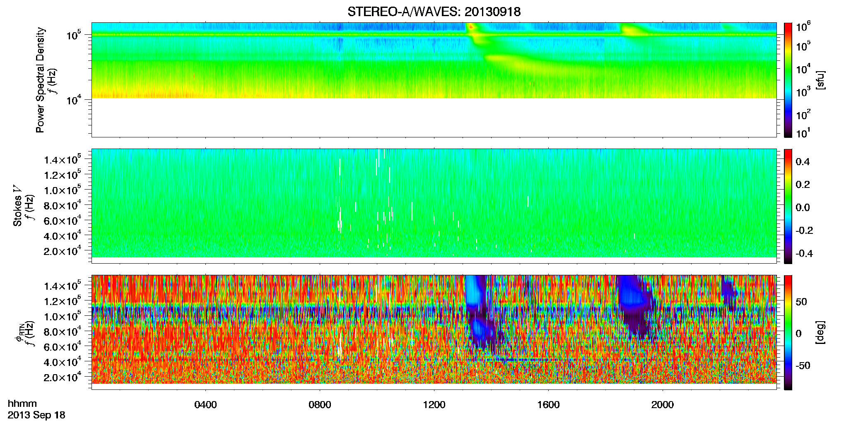Click the 1.0×10^5 tick in φRTN panel
Viewport: 868px width, 447px height.
[x=63, y=316]
